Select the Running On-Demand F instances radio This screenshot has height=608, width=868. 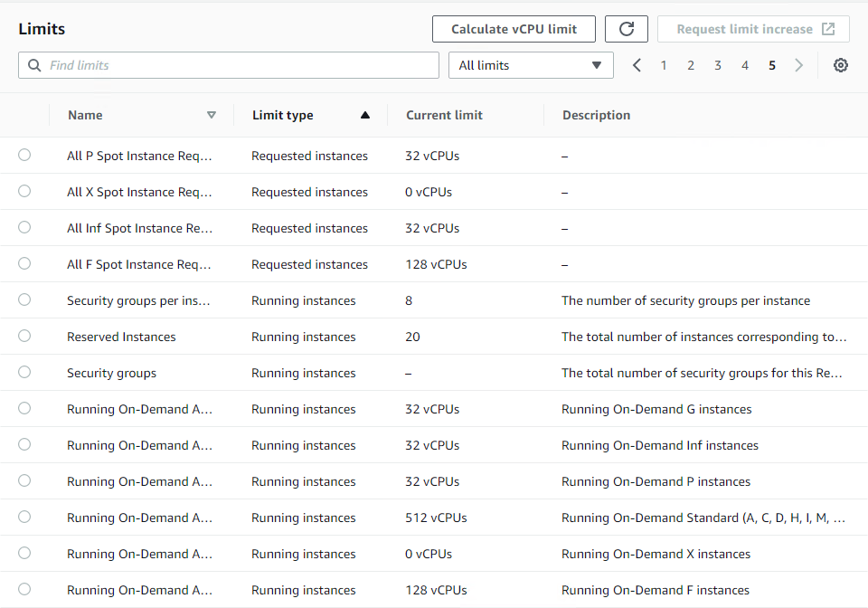point(24,589)
